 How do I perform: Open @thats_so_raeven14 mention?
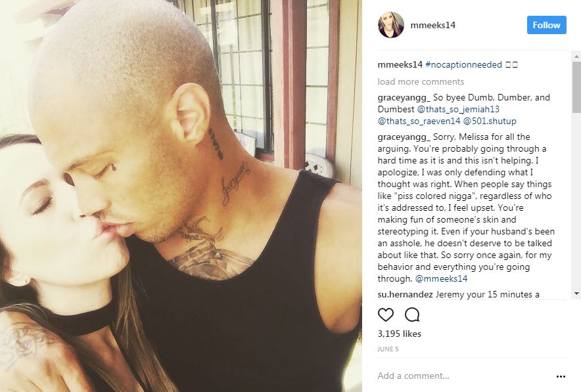(x=419, y=121)
